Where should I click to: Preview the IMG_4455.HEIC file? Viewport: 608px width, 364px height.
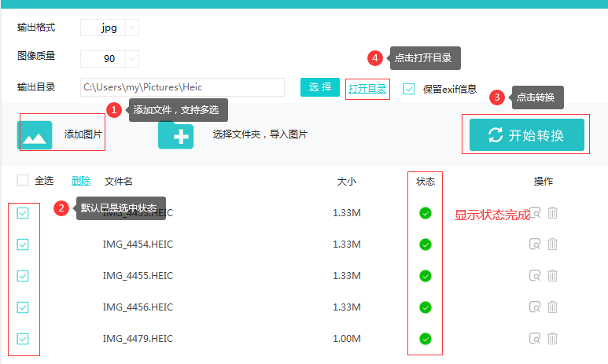pos(535,276)
